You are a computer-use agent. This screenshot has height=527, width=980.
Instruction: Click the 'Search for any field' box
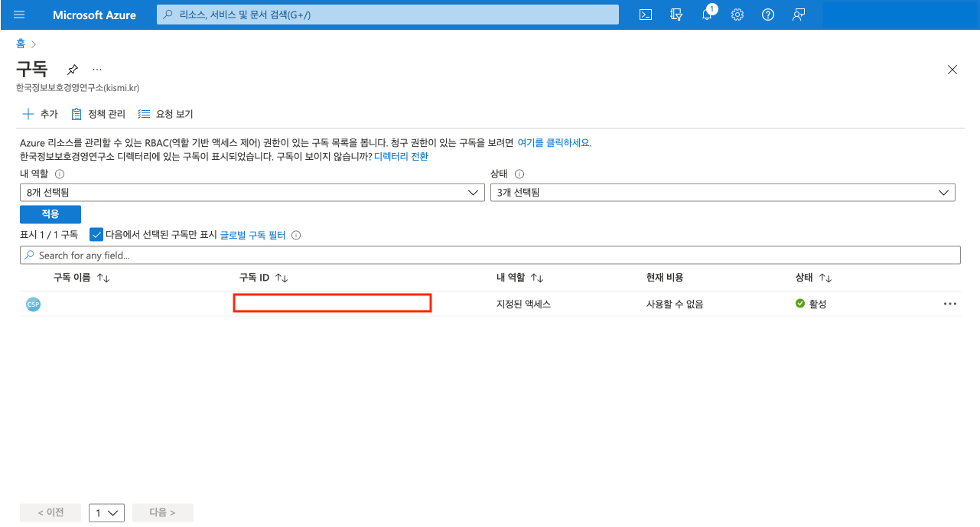point(490,255)
